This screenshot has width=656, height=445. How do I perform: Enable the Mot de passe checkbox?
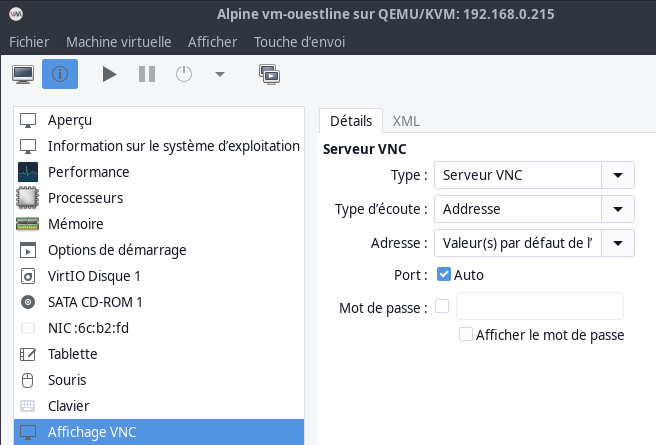click(x=442, y=307)
